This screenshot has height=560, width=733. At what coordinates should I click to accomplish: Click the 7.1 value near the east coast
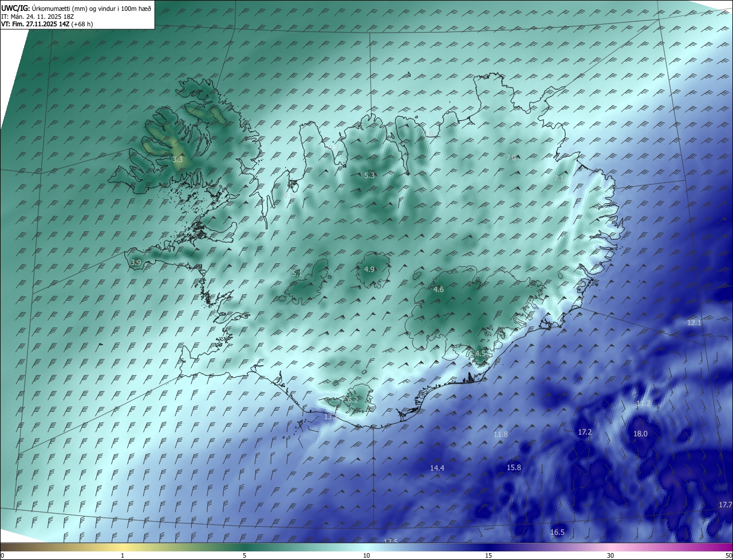[559, 179]
